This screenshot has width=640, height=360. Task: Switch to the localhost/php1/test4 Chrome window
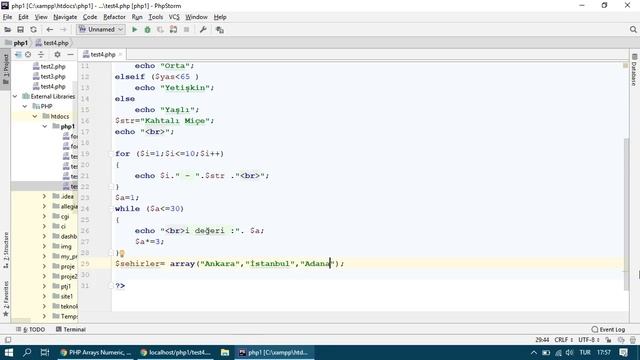[x=176, y=353]
